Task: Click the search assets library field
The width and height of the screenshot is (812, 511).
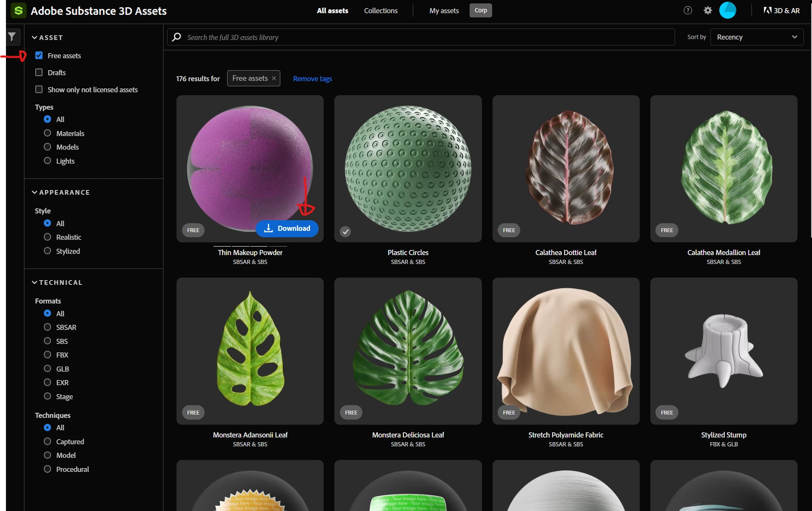Action: click(421, 37)
